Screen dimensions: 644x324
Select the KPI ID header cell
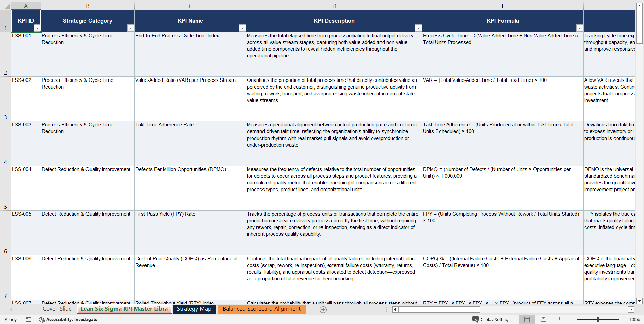(x=26, y=21)
